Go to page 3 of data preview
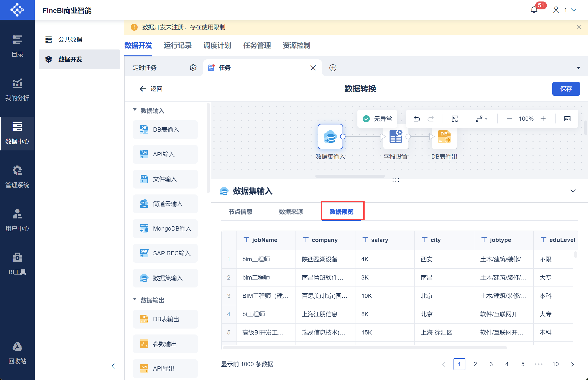588x380 pixels. tap(491, 364)
